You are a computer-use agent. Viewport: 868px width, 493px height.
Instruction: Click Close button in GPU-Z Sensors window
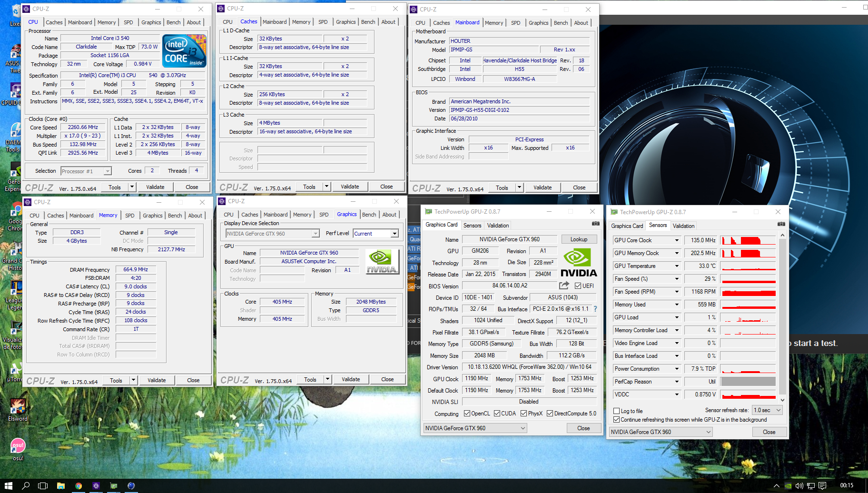pos(769,432)
